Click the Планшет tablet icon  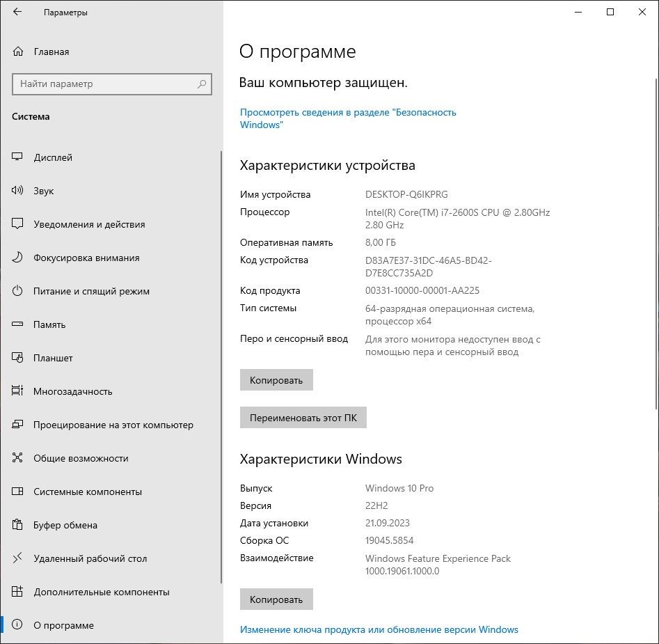17,357
